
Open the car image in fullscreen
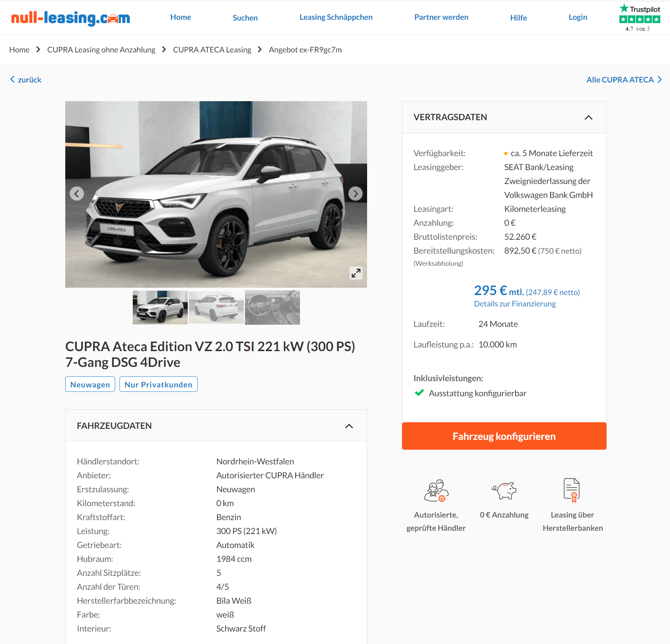(356, 273)
